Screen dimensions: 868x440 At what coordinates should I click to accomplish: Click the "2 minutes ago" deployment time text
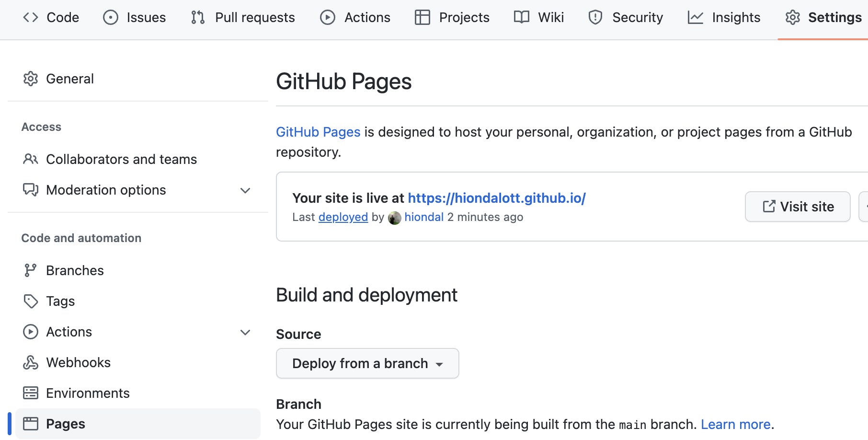[x=485, y=217]
